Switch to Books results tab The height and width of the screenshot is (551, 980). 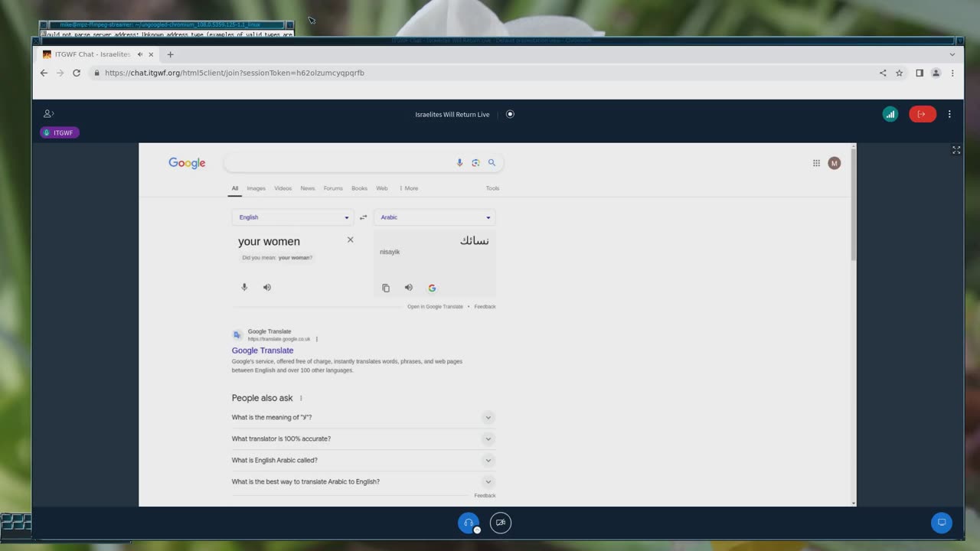(x=359, y=188)
